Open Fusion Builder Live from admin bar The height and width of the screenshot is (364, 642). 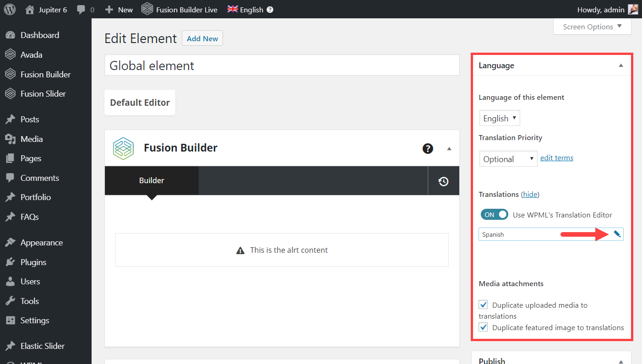179,9
